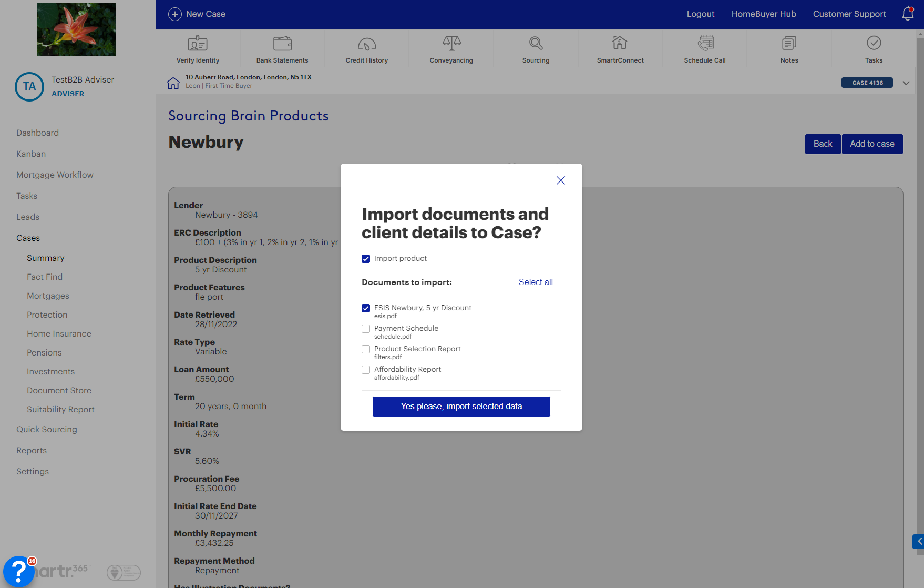This screenshot has height=588, width=924.
Task: Open the Tasks checkmark icon
Action: (874, 43)
